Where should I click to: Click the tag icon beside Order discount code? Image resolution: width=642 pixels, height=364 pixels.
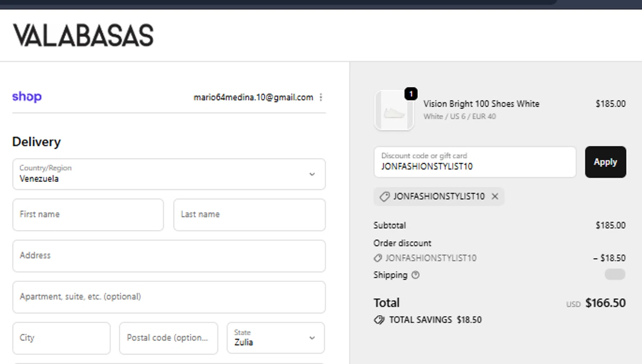coord(377,258)
